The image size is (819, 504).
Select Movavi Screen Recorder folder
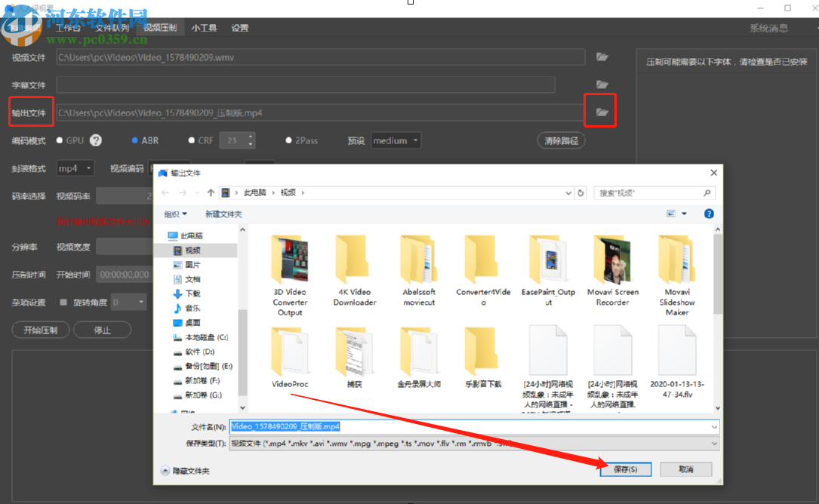(613, 271)
